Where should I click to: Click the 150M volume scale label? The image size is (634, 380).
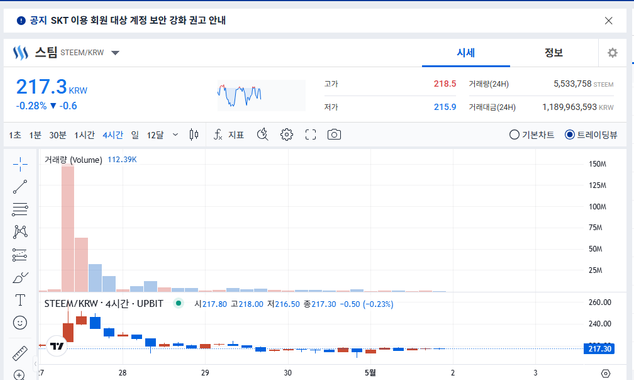(x=597, y=164)
